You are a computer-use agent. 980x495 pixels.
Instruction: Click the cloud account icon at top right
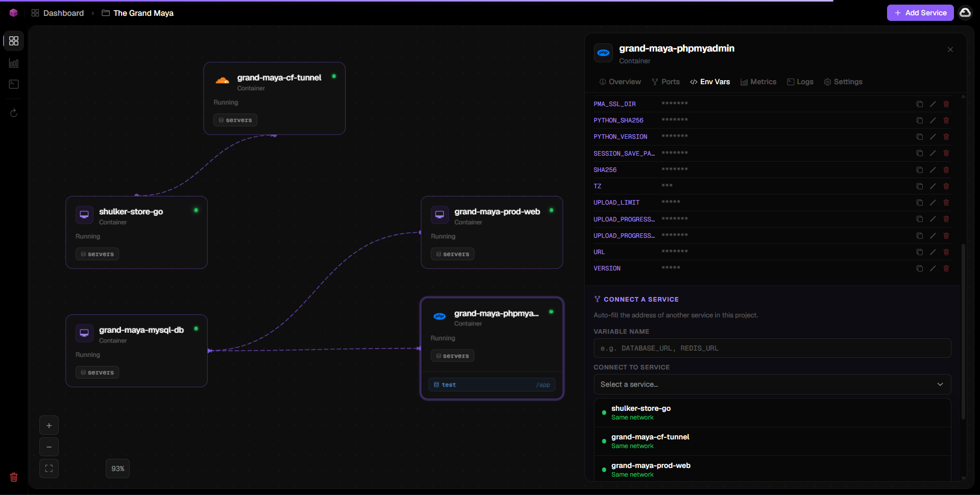965,13
